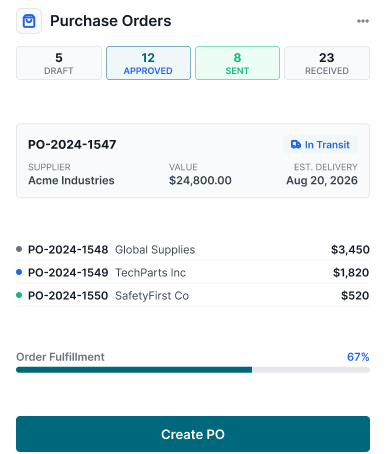Open the PO-2024-1547 order card
This screenshot has width=390, height=454.
193,161
